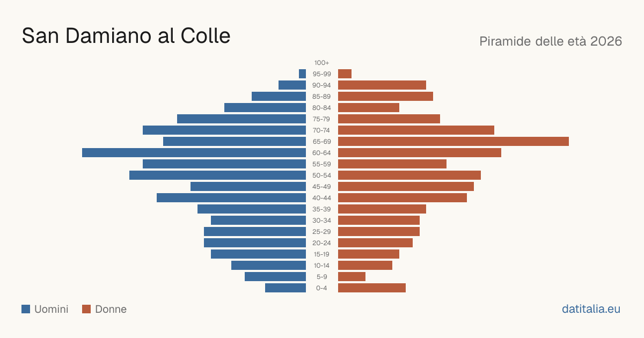Select the San Damiano al Colle title
This screenshot has width=644, height=338.
126,36
